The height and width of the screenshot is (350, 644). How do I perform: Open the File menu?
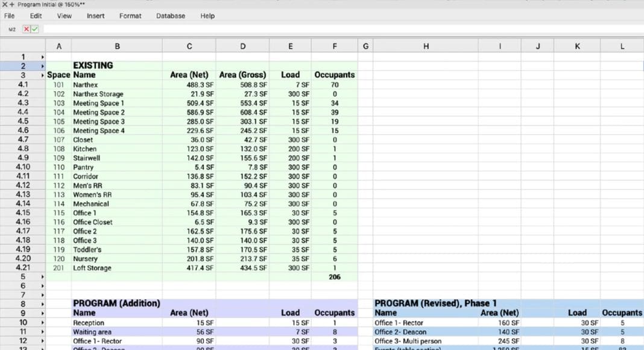[9, 16]
